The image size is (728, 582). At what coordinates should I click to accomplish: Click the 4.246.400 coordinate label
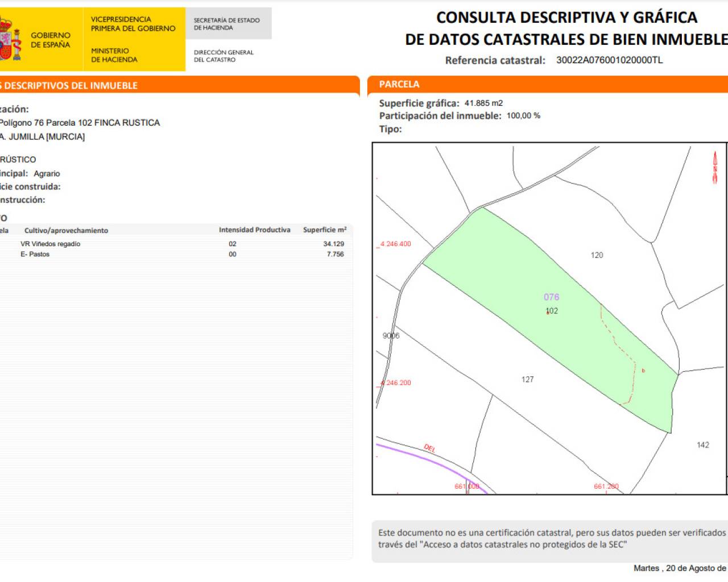pos(396,244)
